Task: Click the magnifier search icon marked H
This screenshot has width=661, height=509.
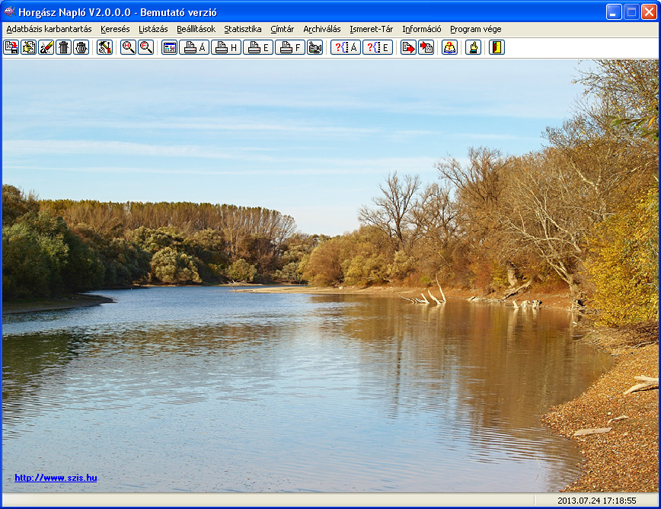Action: (x=128, y=47)
